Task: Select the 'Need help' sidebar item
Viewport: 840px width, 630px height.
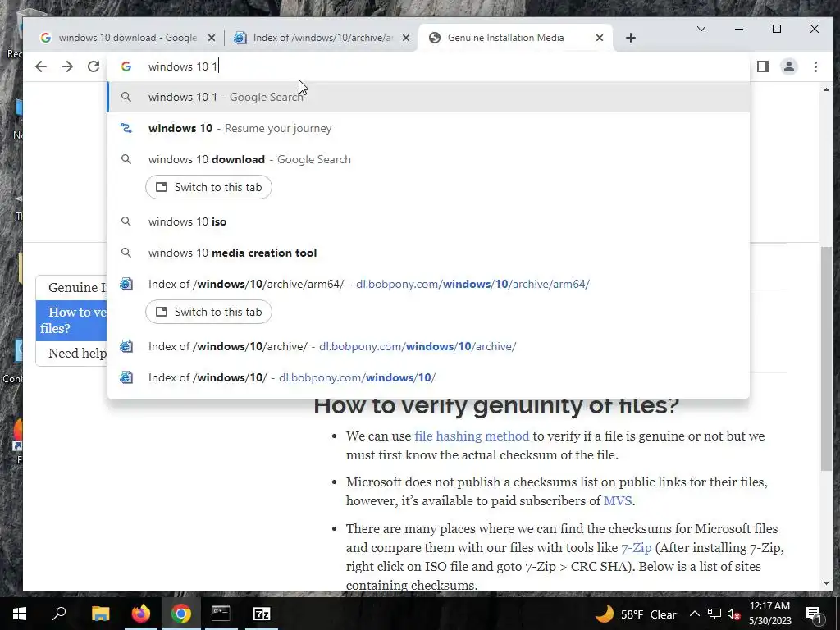Action: pos(71,353)
